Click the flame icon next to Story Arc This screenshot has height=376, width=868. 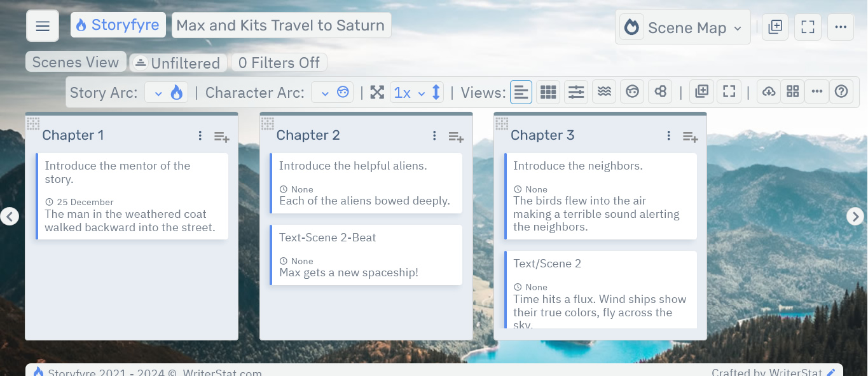[178, 91]
